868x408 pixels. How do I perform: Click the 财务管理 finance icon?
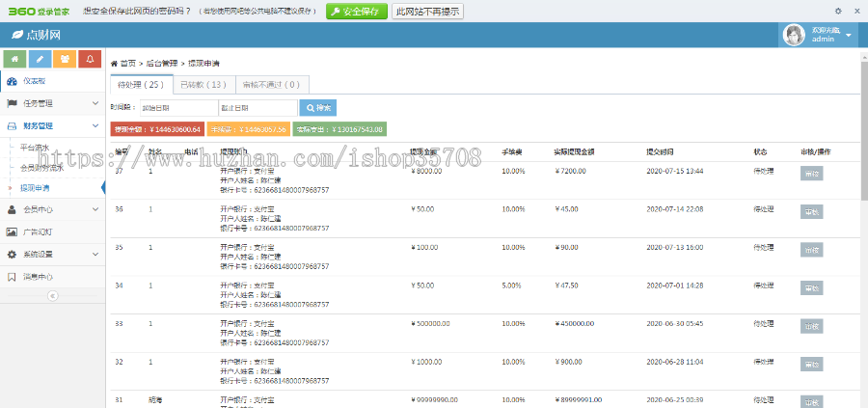[x=12, y=126]
